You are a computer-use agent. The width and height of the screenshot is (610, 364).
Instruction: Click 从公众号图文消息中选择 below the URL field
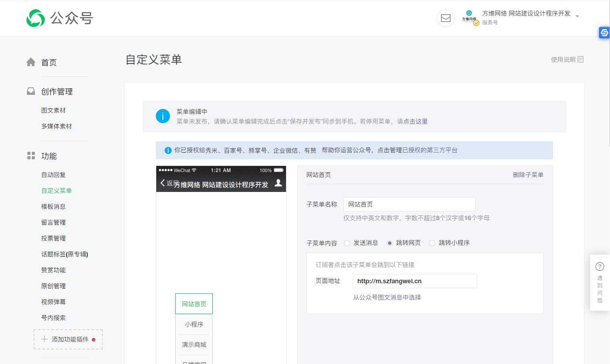387,297
